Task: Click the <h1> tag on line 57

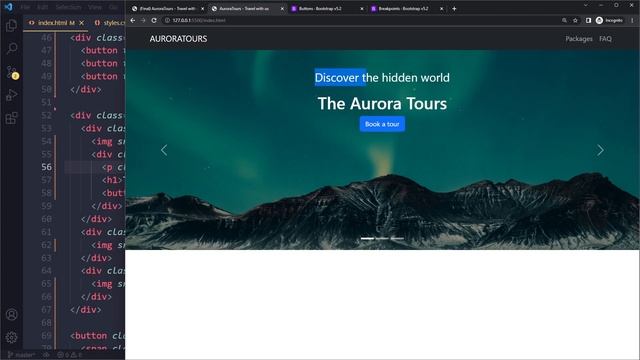Action: pos(113,180)
